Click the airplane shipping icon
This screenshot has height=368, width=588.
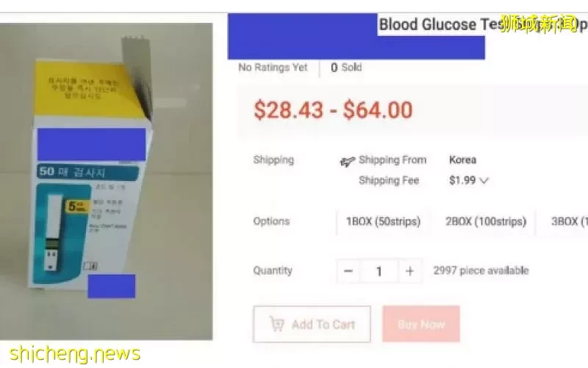click(347, 161)
